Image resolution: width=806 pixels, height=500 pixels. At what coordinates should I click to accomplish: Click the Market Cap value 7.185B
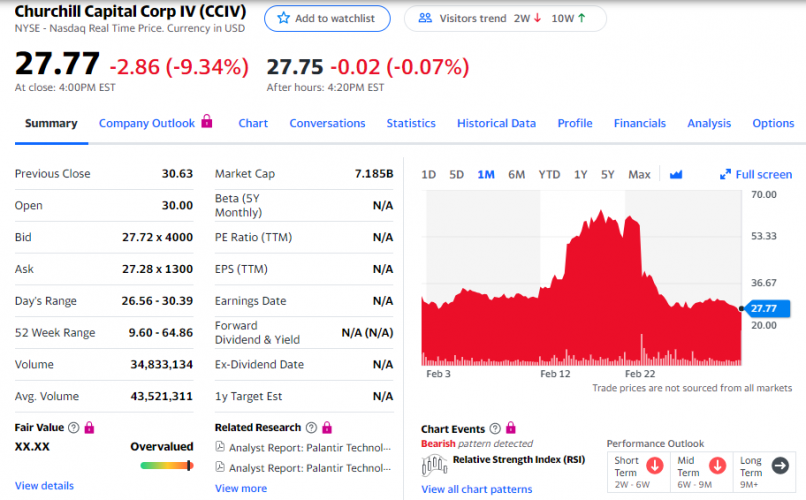tap(374, 174)
